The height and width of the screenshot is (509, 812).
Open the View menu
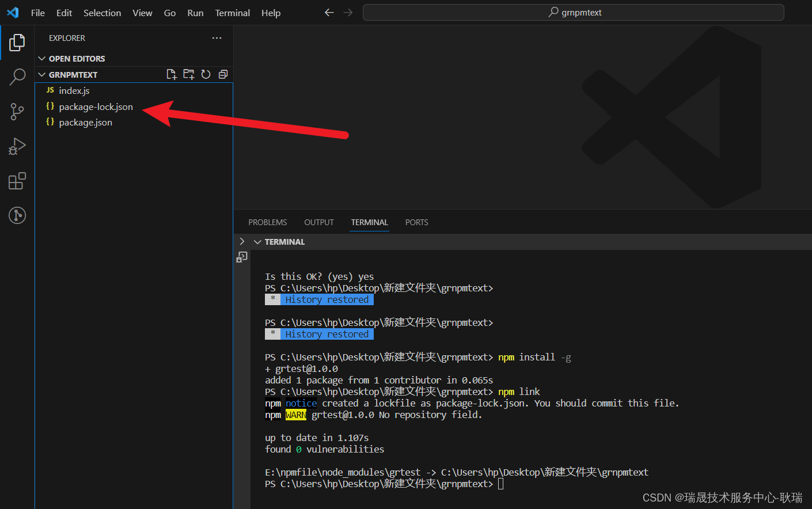tap(142, 13)
